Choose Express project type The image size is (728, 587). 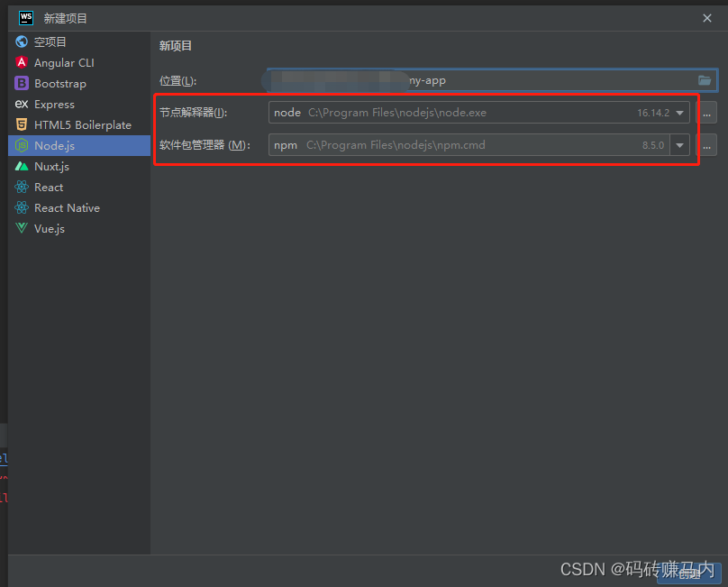(x=79, y=104)
